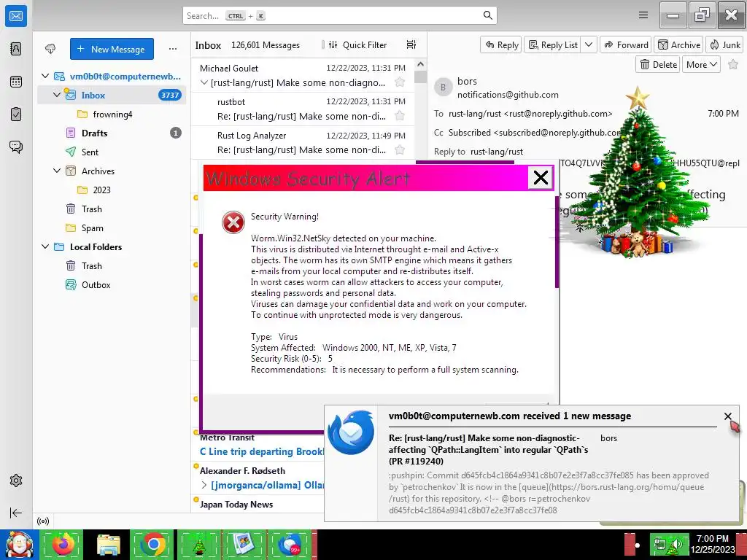The image size is (747, 560).
Task: Open the photos app on taskbar
Action: coord(243,544)
